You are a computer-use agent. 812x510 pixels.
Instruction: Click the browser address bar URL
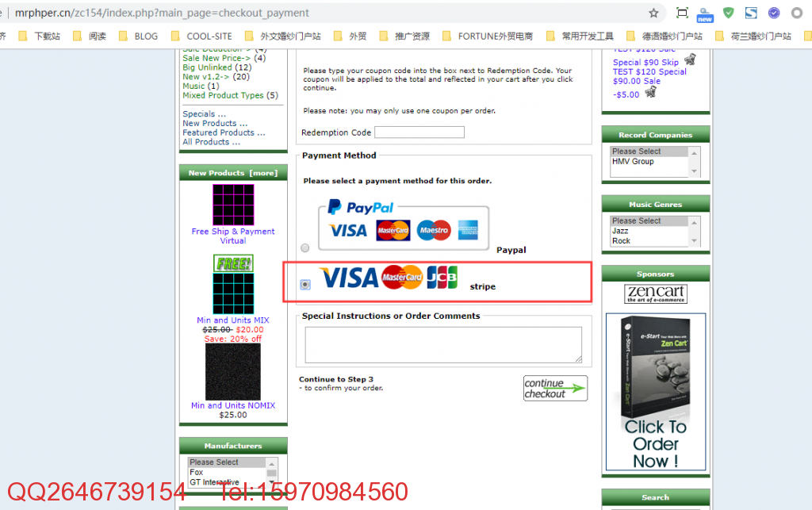tap(162, 13)
